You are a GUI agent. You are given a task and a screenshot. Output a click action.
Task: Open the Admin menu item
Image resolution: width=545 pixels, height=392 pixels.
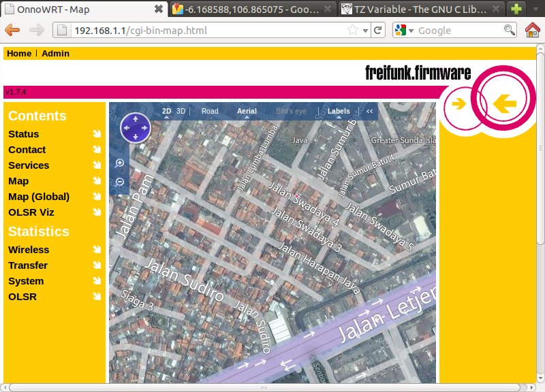(x=55, y=54)
